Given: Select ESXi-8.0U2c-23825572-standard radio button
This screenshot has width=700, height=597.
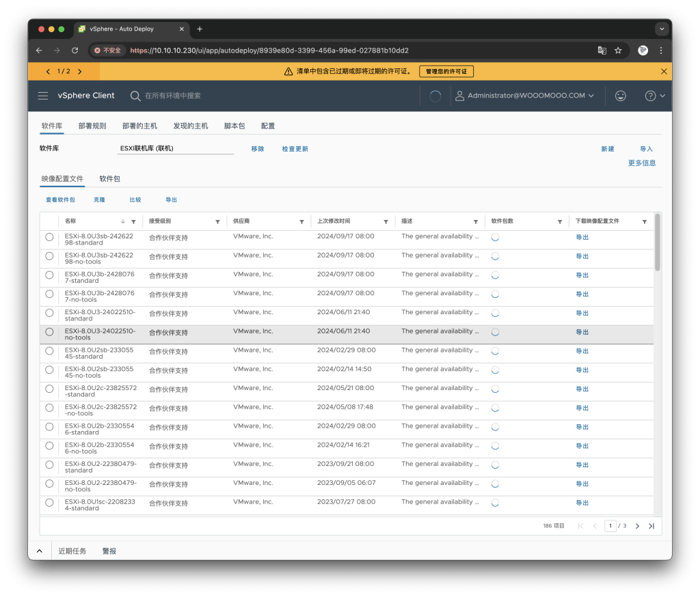Looking at the screenshot, I should tap(49, 389).
